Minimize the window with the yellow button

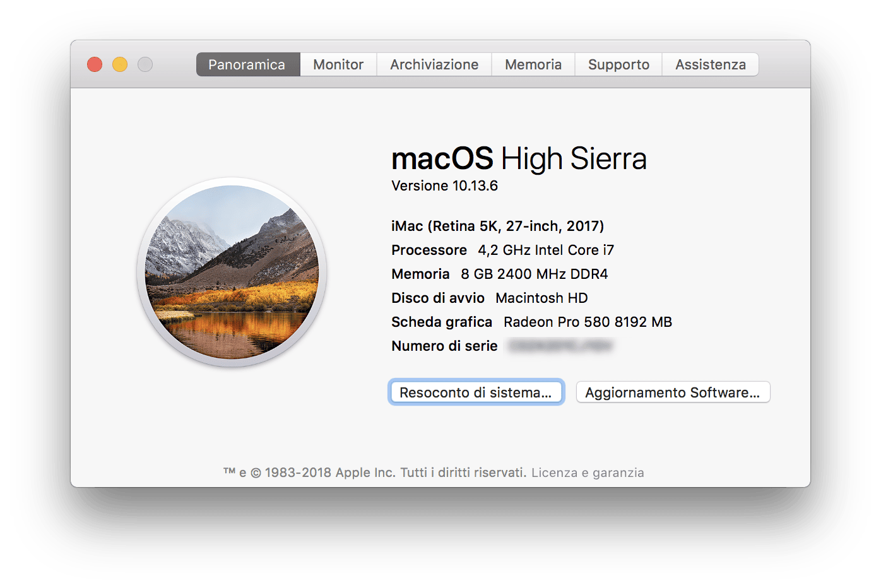120,64
